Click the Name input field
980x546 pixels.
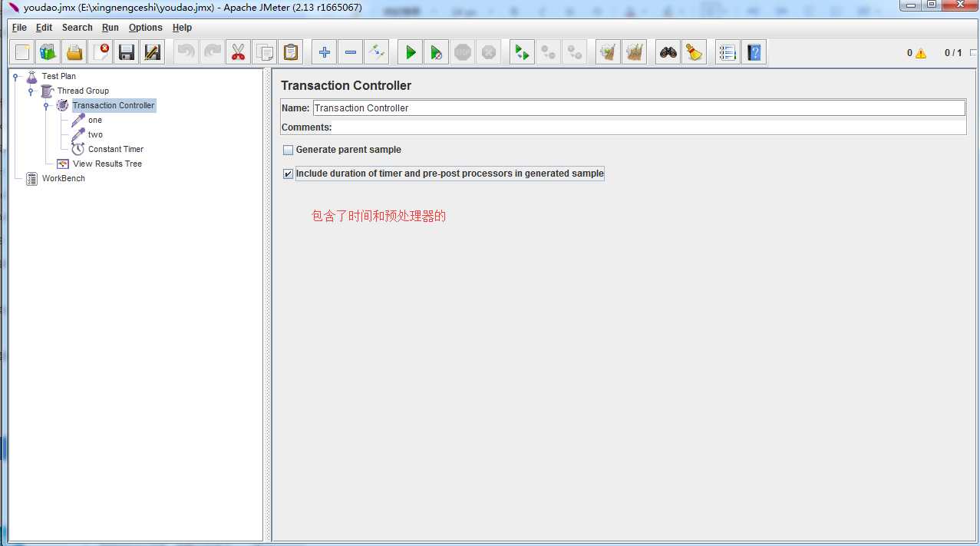click(638, 108)
